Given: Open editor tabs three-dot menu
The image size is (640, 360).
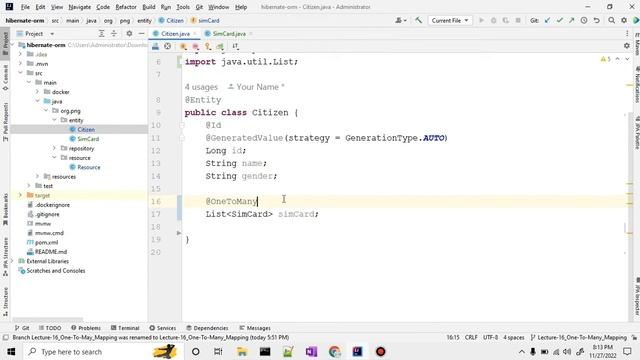Looking at the screenshot, I should [627, 33].
